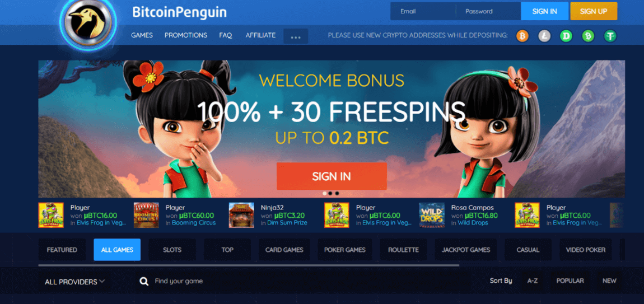Image resolution: width=644 pixels, height=304 pixels.
Task: Click the orange Sign Up button
Action: 594,12
